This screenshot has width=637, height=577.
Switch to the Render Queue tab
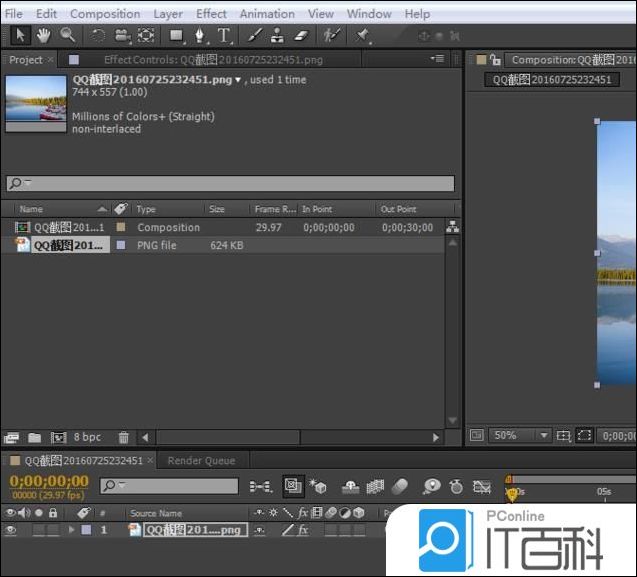point(201,461)
